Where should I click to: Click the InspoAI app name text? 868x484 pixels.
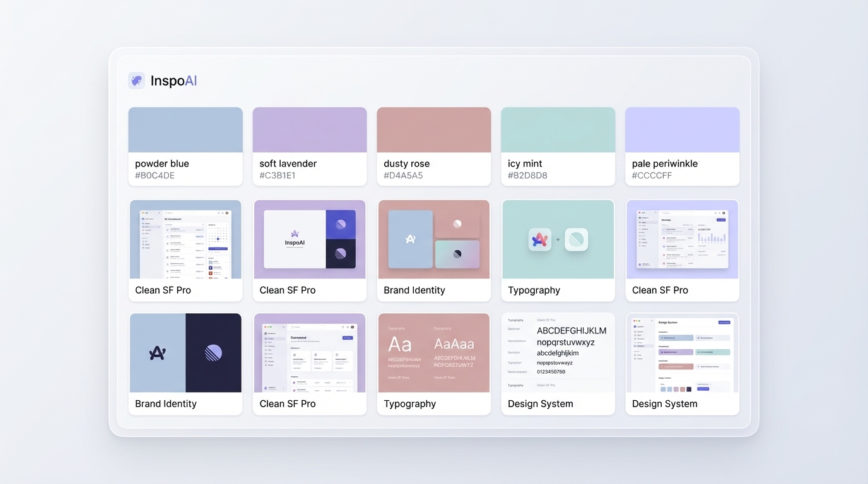[173, 80]
